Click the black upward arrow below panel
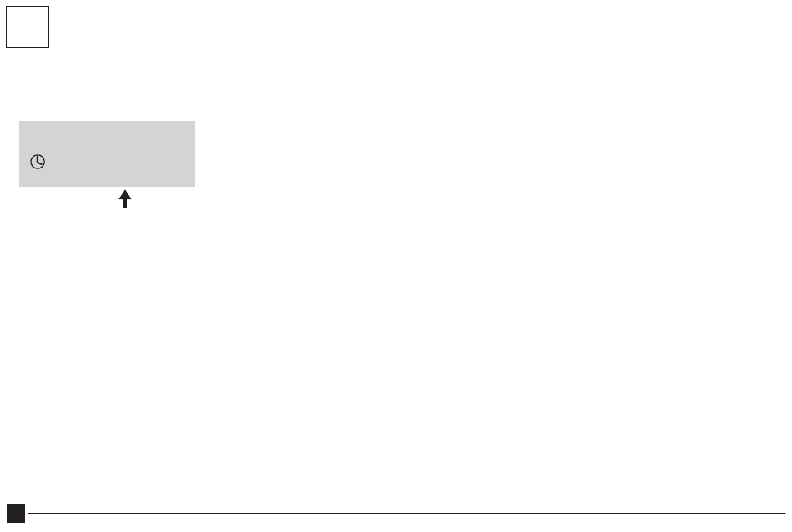This screenshot has height=532, width=792. point(125,198)
